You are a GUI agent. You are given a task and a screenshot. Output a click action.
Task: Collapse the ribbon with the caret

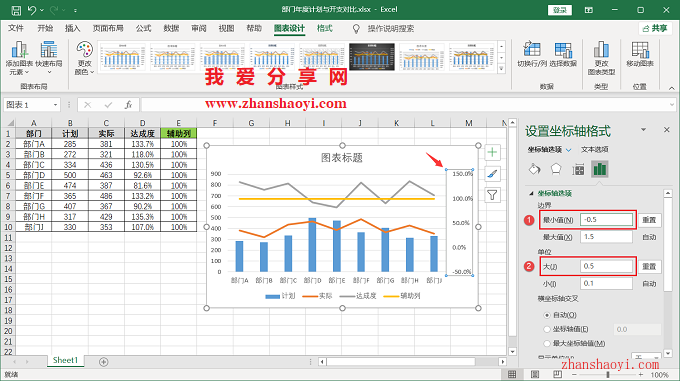[x=671, y=88]
